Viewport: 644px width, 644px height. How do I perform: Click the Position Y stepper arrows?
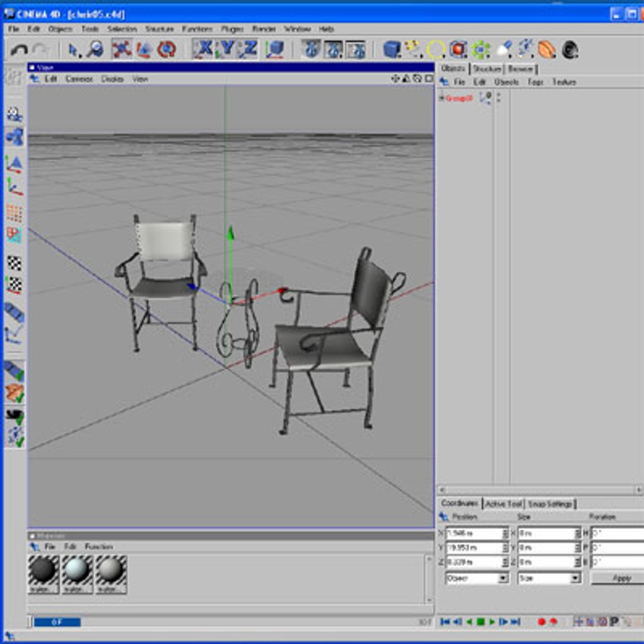click(x=505, y=547)
